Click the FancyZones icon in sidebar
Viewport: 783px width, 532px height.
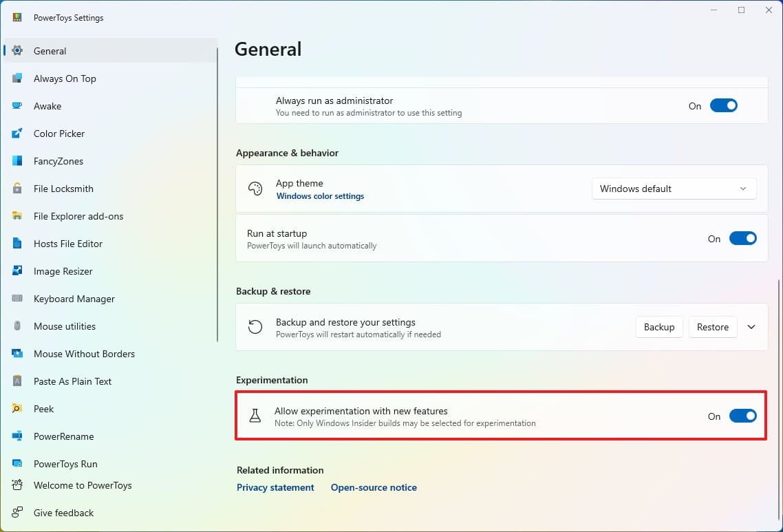pyautogui.click(x=17, y=161)
